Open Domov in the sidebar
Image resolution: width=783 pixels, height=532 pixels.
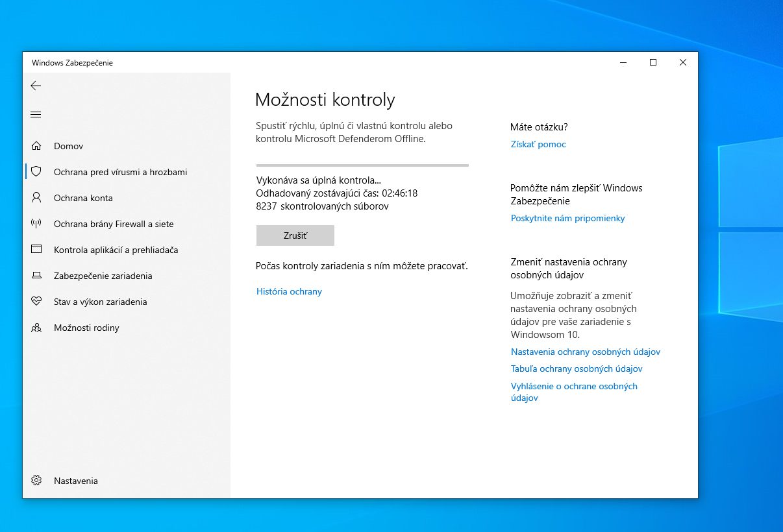[x=127, y=146]
